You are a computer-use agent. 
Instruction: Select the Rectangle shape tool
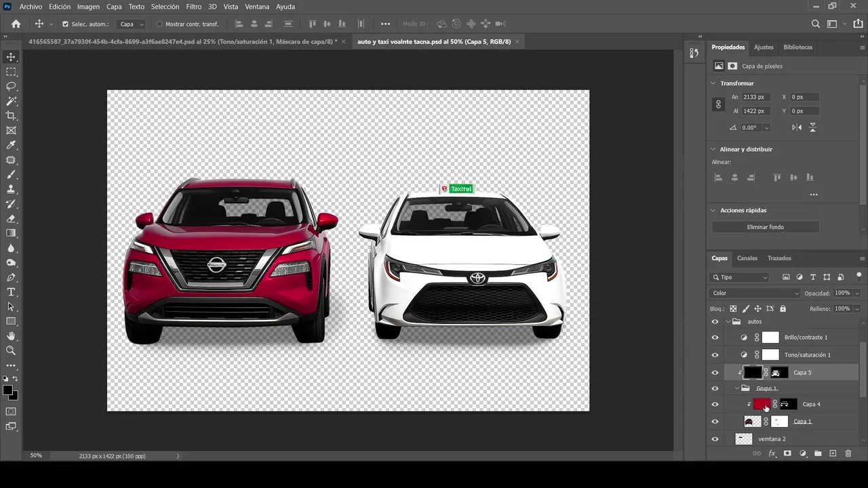(11, 321)
